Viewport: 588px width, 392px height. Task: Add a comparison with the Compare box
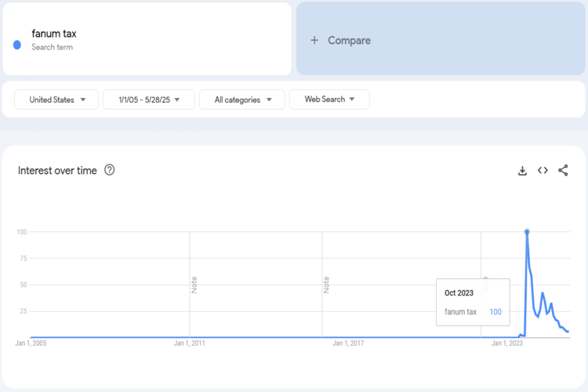[x=441, y=38]
